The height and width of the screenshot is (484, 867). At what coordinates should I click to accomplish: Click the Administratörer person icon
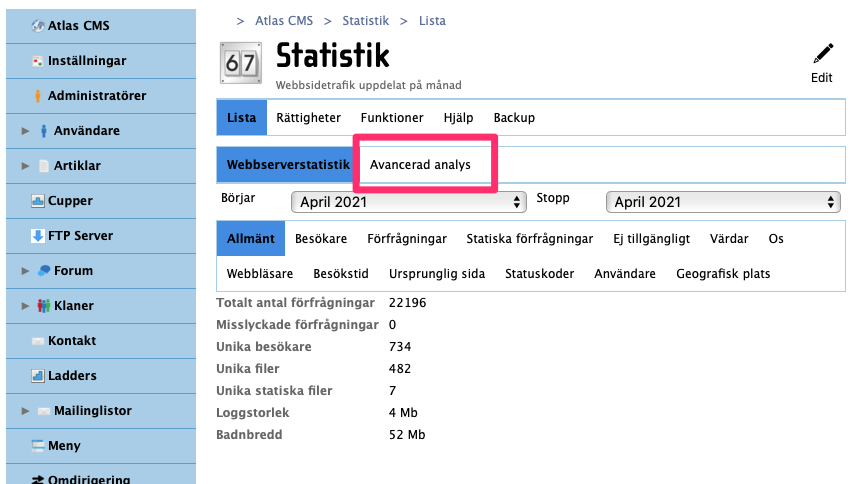tap(38, 96)
